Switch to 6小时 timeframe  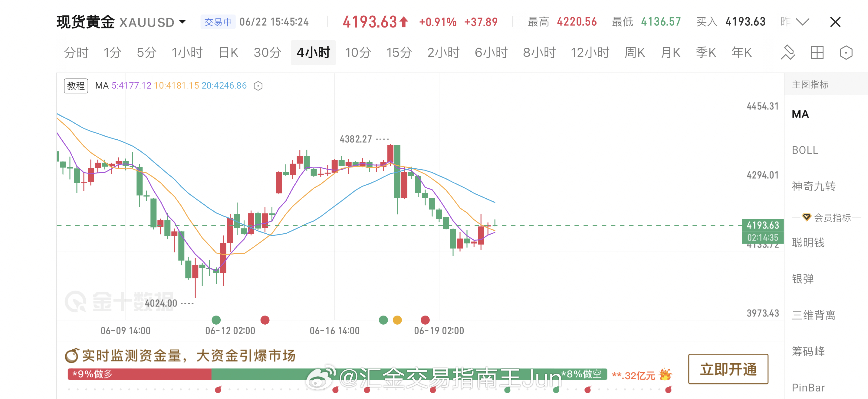point(491,53)
